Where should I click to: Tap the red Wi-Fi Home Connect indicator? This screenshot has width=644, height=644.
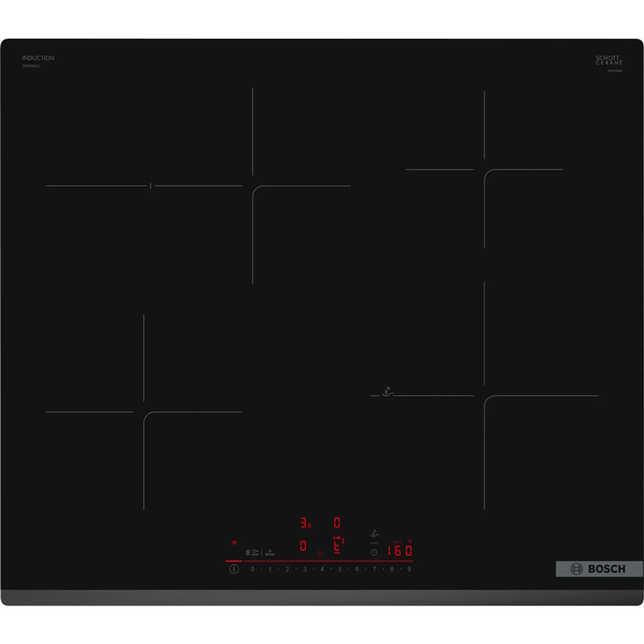pyautogui.click(x=234, y=543)
